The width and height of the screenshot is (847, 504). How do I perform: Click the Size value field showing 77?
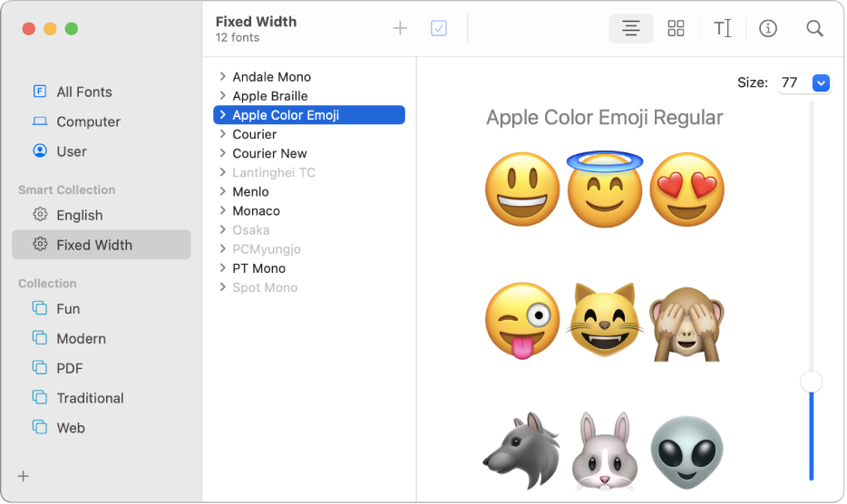click(794, 82)
